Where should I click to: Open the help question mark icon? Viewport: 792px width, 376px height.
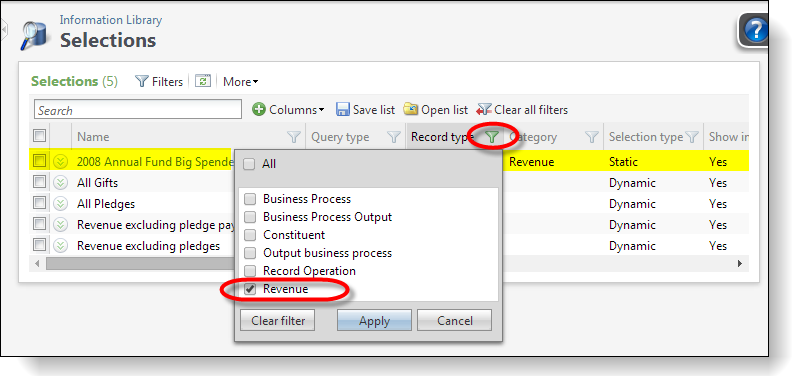pos(755,30)
